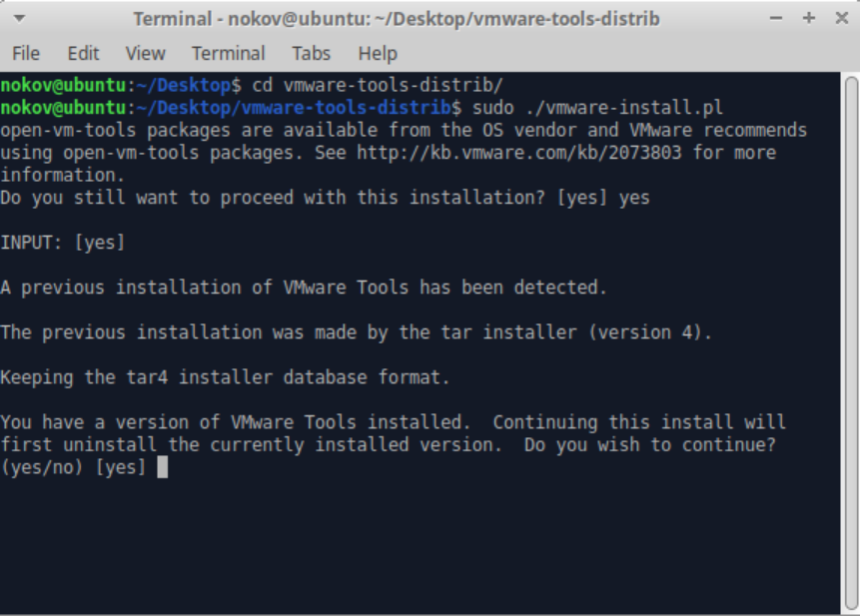Maximize the terminal window with plus icon
860x616 pixels.
pos(808,18)
